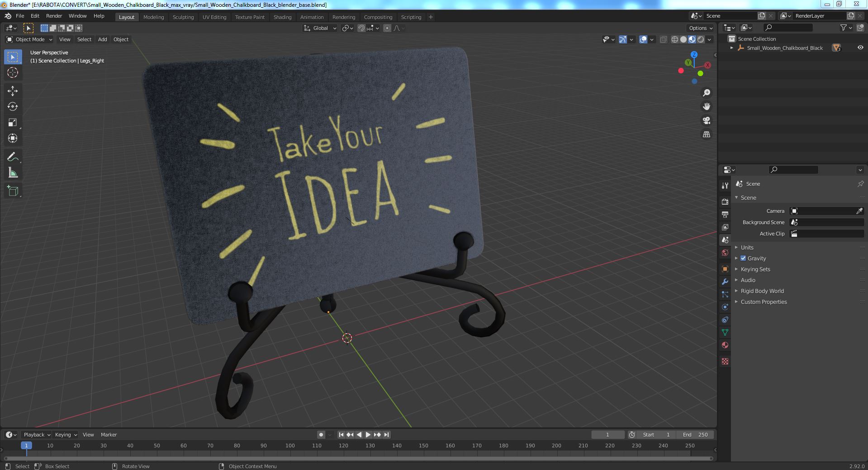The width and height of the screenshot is (868, 470).
Task: Select the Select Box tool
Action: tap(13, 57)
